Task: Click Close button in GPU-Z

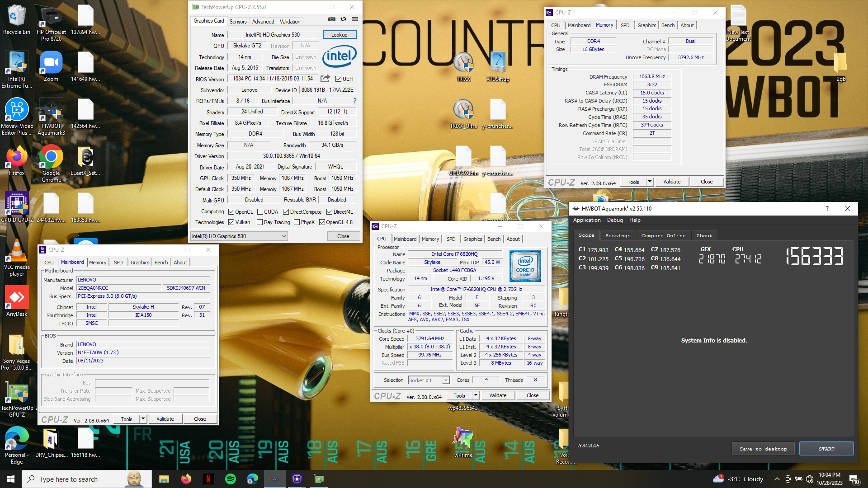Action: (x=343, y=236)
